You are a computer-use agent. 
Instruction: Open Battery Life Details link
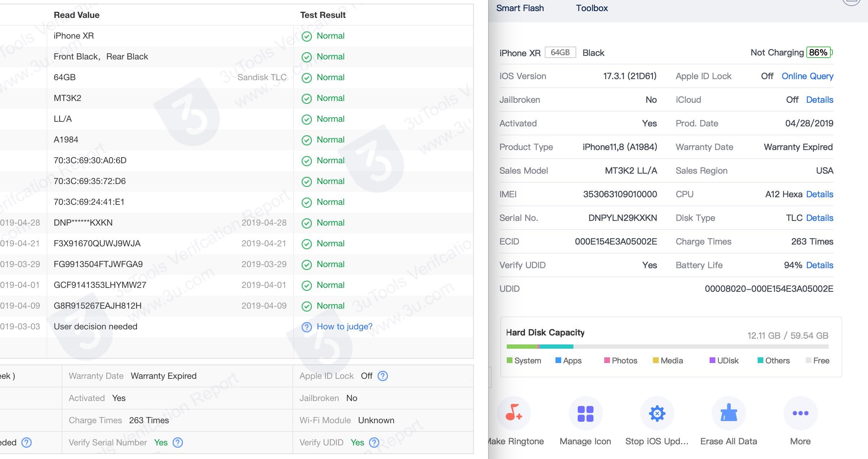tap(820, 265)
